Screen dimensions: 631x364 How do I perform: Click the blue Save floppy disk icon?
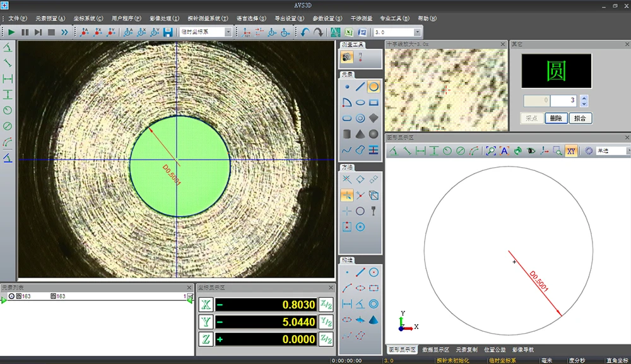[168, 32]
